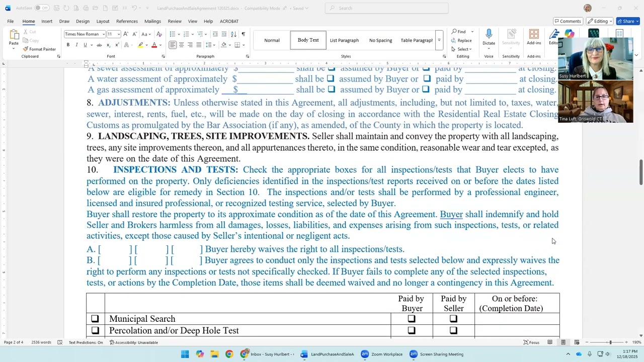Viewport: 644px width, 362px height.
Task: Show paragraph marks and hidden symbols
Action: click(244, 34)
